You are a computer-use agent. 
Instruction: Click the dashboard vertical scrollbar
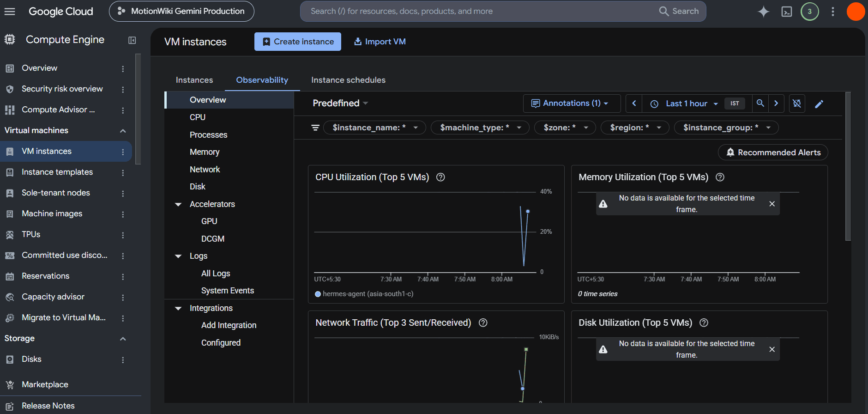tap(848, 166)
